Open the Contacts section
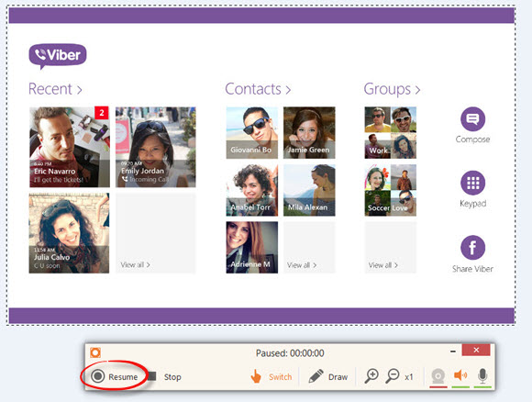The width and height of the screenshot is (532, 402). pyautogui.click(x=258, y=89)
